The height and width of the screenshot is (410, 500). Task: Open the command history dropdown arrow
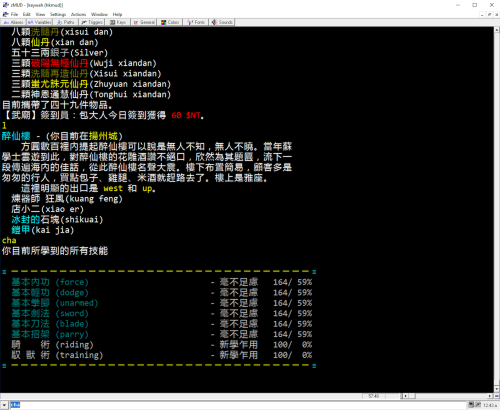(x=4, y=405)
